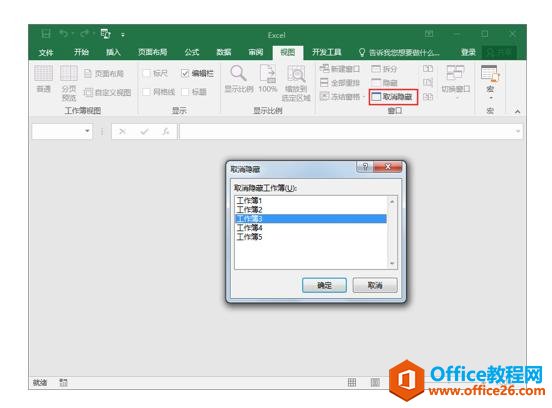Select 工作簿4 in the unhide list
552x408 pixels.
(310, 228)
